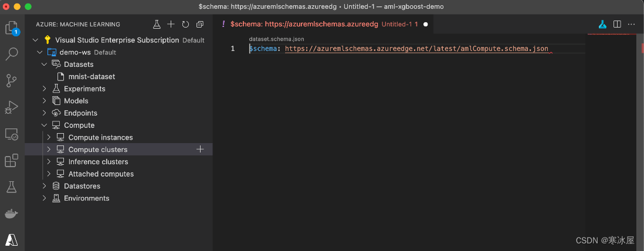Open the Testing flask icon in activity bar
The height and width of the screenshot is (251, 644).
tap(12, 187)
